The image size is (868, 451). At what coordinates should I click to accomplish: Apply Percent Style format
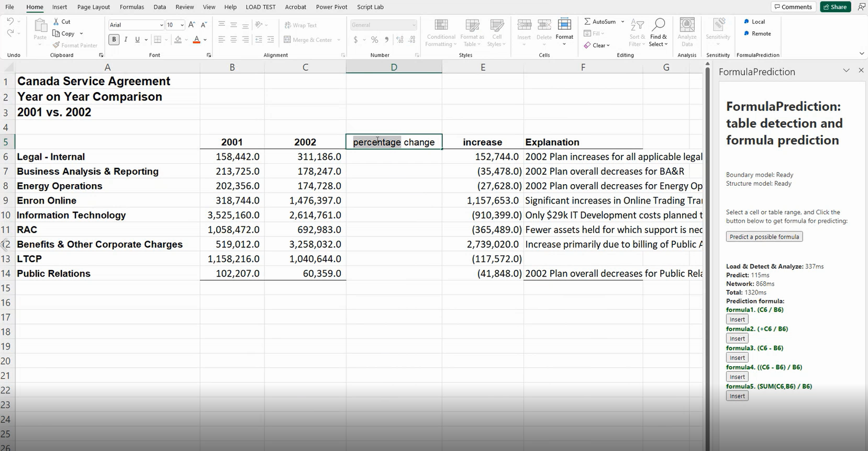coord(374,40)
